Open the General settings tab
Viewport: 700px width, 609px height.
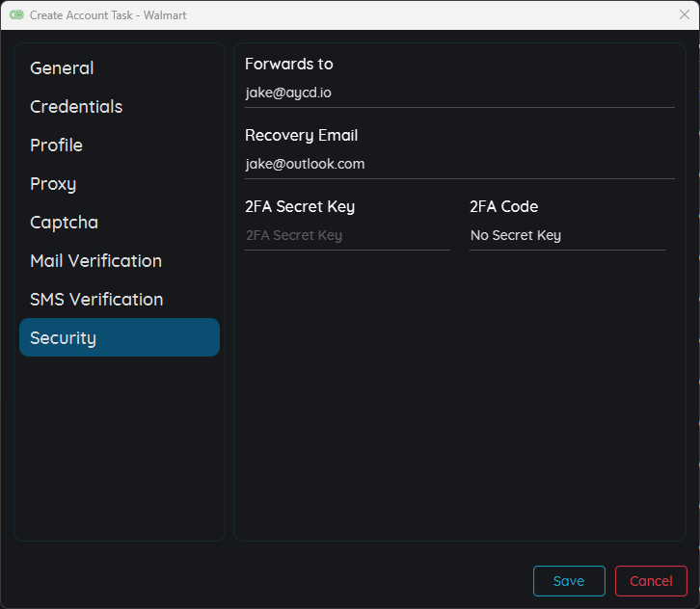pos(62,68)
